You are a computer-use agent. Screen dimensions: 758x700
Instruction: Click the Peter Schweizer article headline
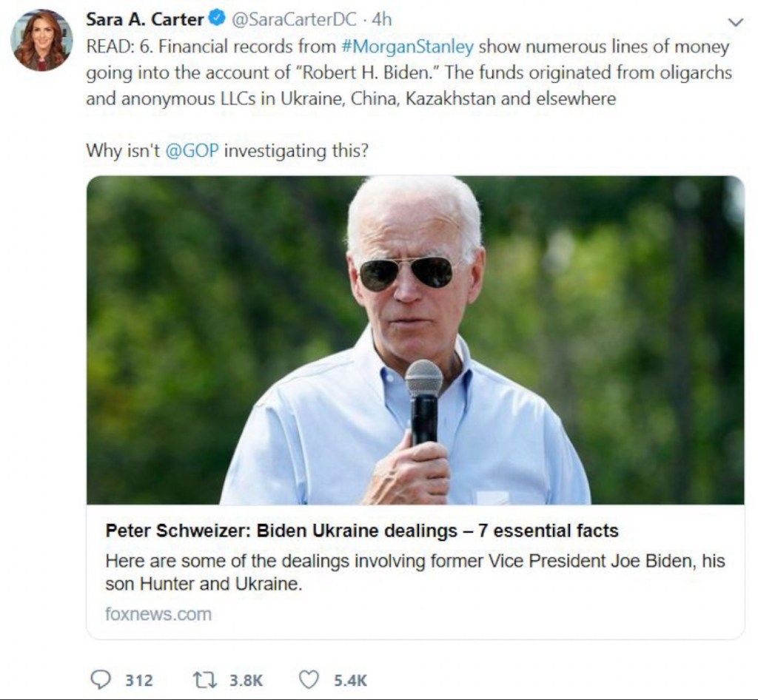pos(362,531)
